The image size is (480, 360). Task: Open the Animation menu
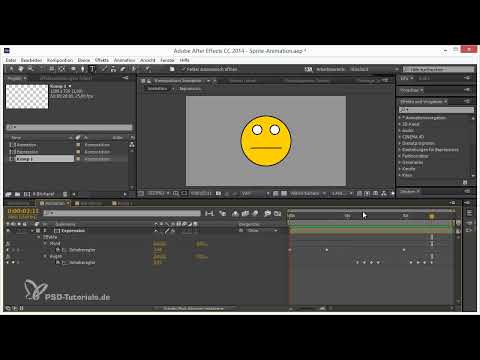[124, 60]
